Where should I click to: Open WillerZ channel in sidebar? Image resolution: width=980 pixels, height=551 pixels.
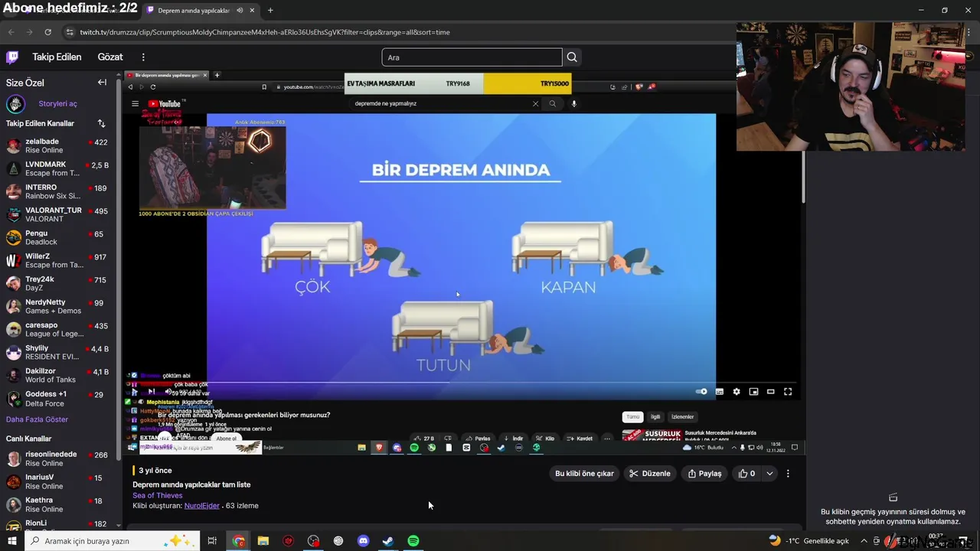point(58,260)
